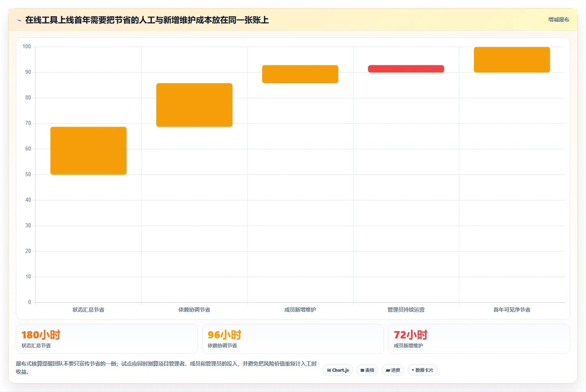Click the lightning icon beside the title
This screenshot has height=392, width=586.
pyautogui.click(x=19, y=20)
